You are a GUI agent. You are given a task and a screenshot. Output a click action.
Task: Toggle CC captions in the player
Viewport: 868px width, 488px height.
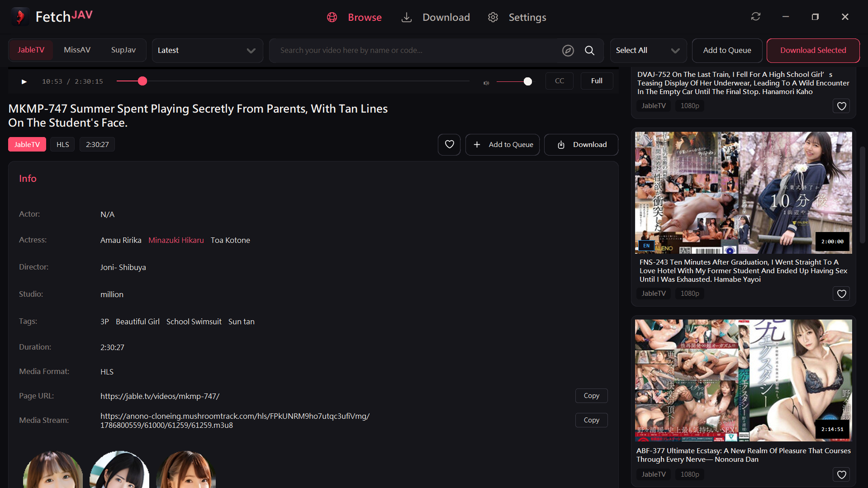(x=560, y=81)
